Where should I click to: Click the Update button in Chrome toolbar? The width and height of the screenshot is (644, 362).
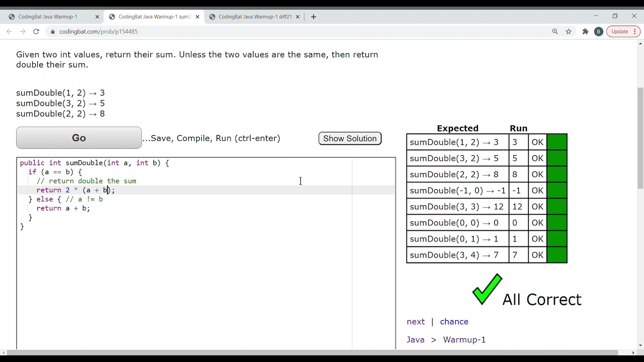(x=623, y=31)
